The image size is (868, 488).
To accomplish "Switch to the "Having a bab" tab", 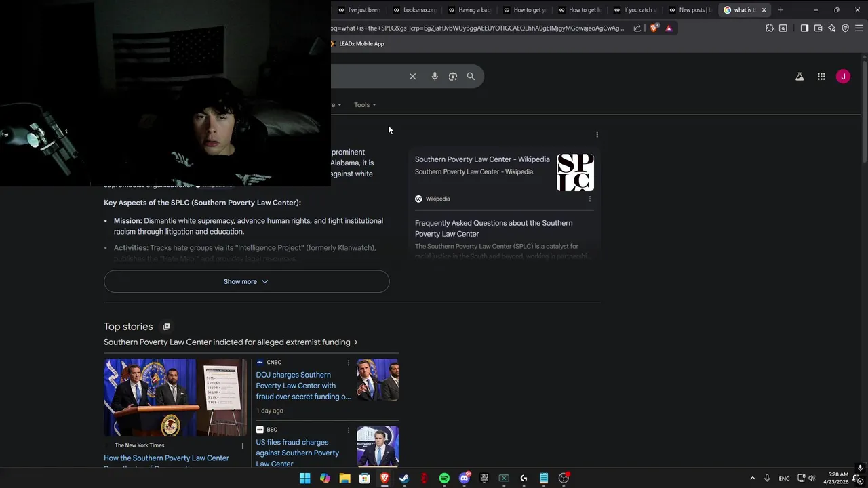I will pyautogui.click(x=469, y=9).
